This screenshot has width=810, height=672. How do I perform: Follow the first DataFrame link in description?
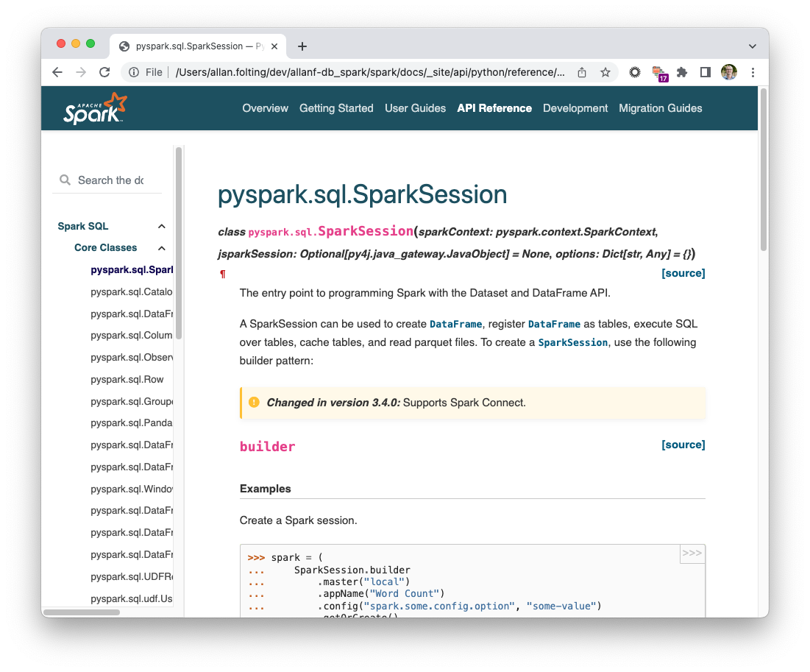[x=455, y=324]
